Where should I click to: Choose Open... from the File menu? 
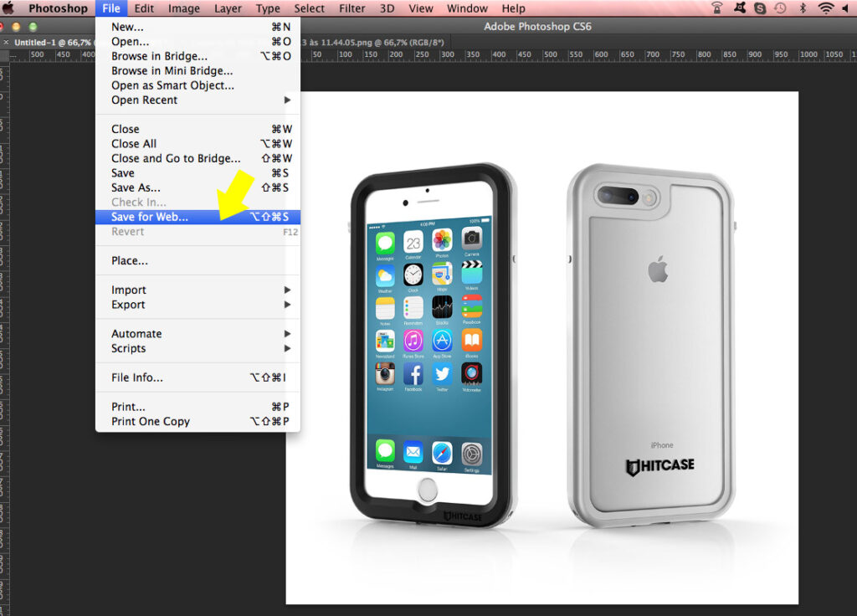[x=198, y=42]
